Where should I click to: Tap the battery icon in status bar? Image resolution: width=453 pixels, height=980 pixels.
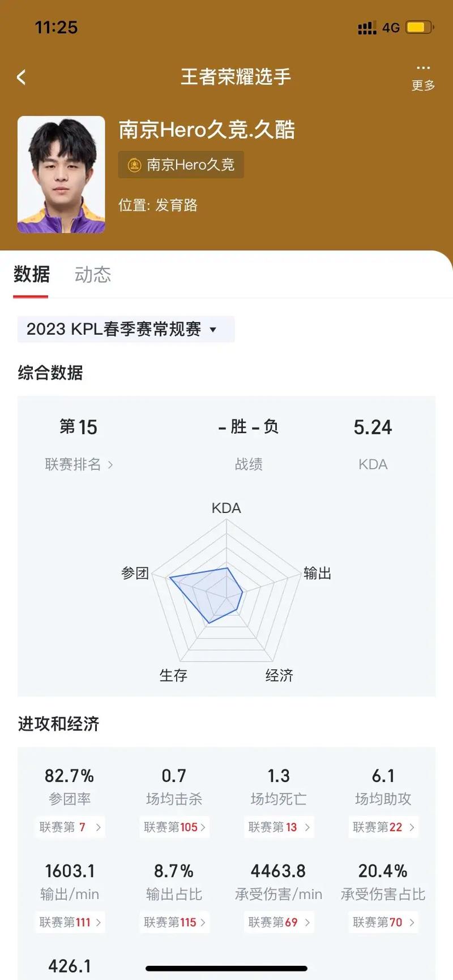(420, 27)
